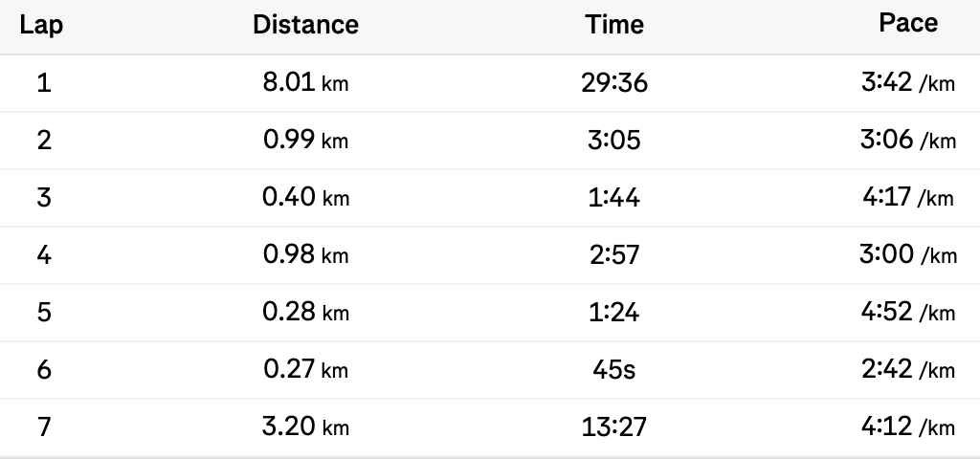Click the 0.40 km distance cell
The width and height of the screenshot is (980, 459).
click(305, 198)
